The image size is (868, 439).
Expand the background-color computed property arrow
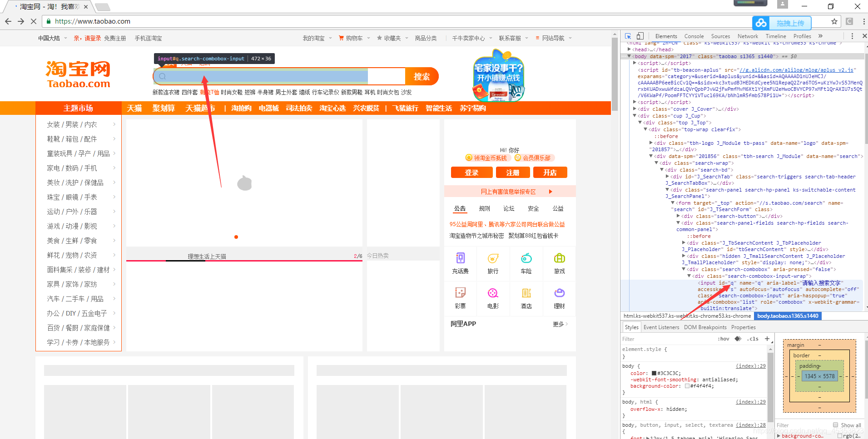779,436
